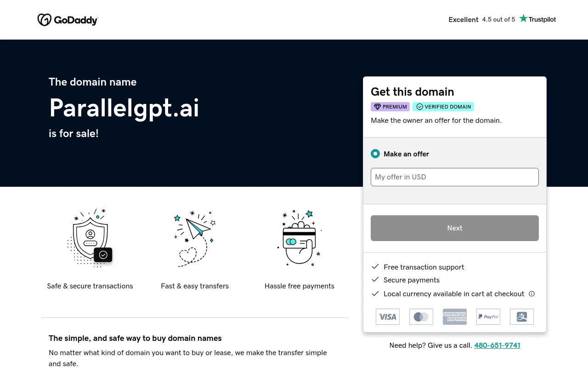Select the Make an offer radio button

(x=375, y=154)
